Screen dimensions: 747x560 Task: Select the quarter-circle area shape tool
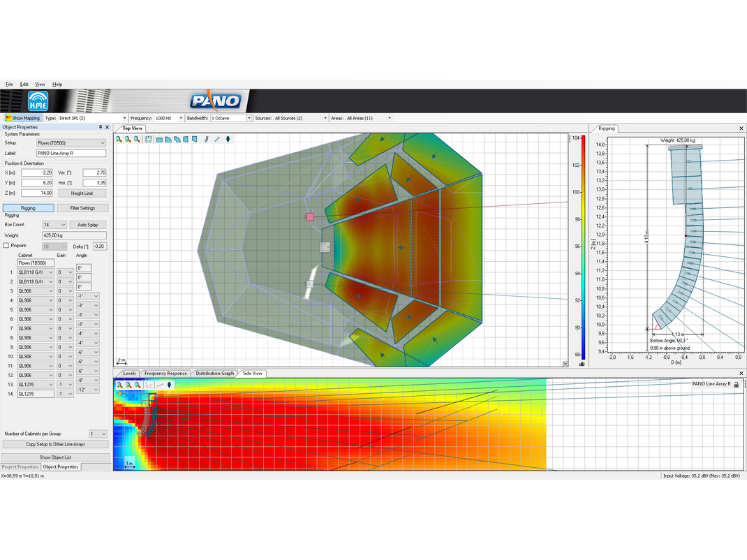(168, 140)
